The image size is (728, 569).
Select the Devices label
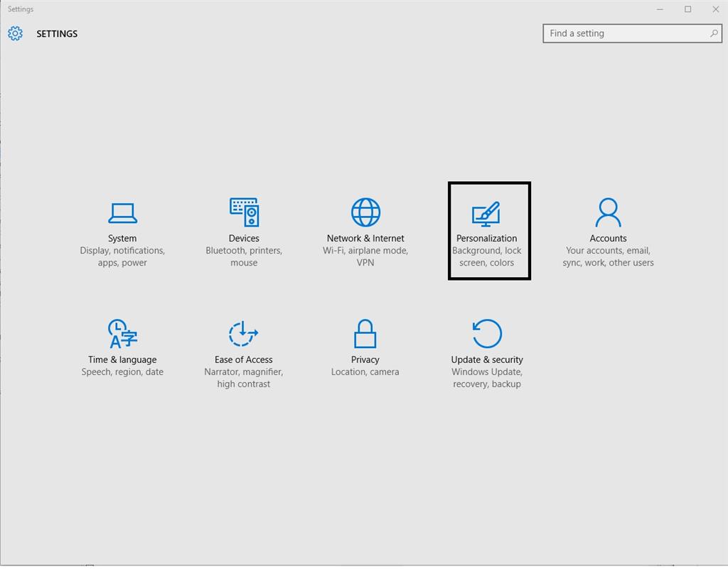(244, 239)
